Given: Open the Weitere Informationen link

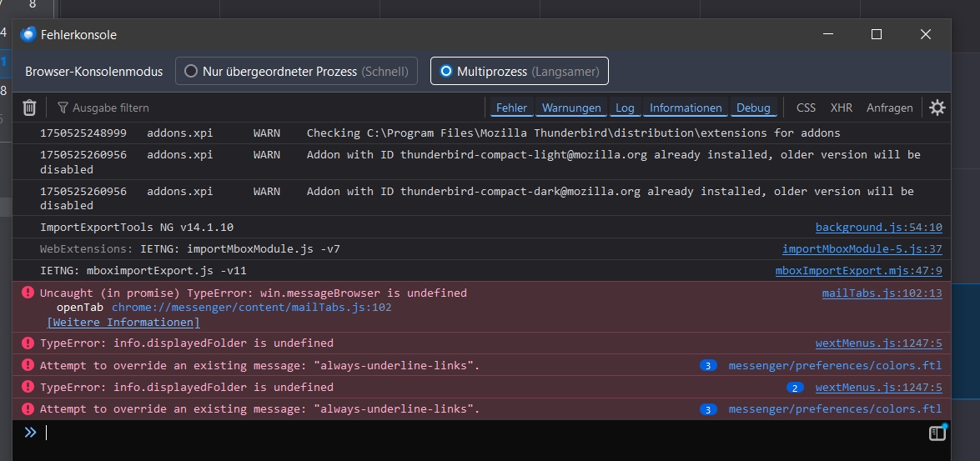Looking at the screenshot, I should point(123,323).
